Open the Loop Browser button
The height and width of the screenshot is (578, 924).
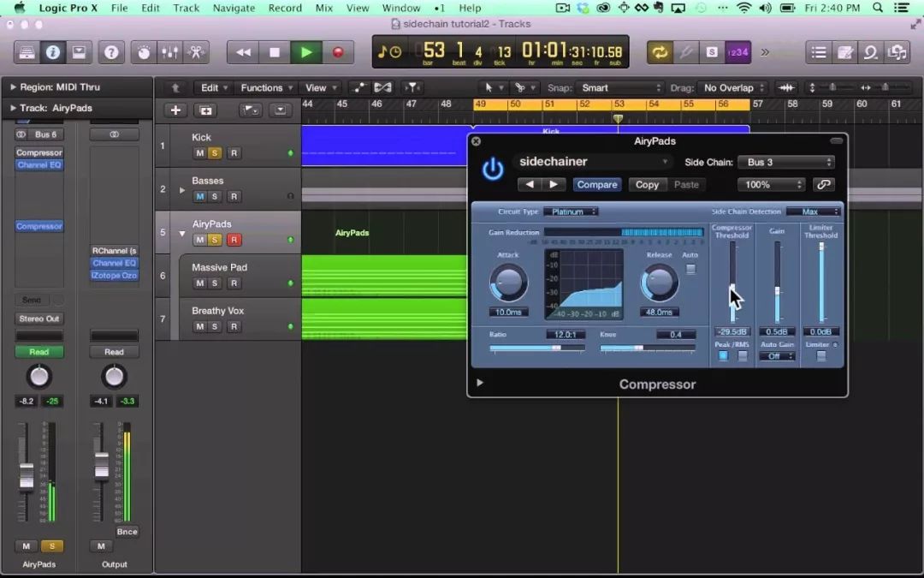click(x=870, y=52)
